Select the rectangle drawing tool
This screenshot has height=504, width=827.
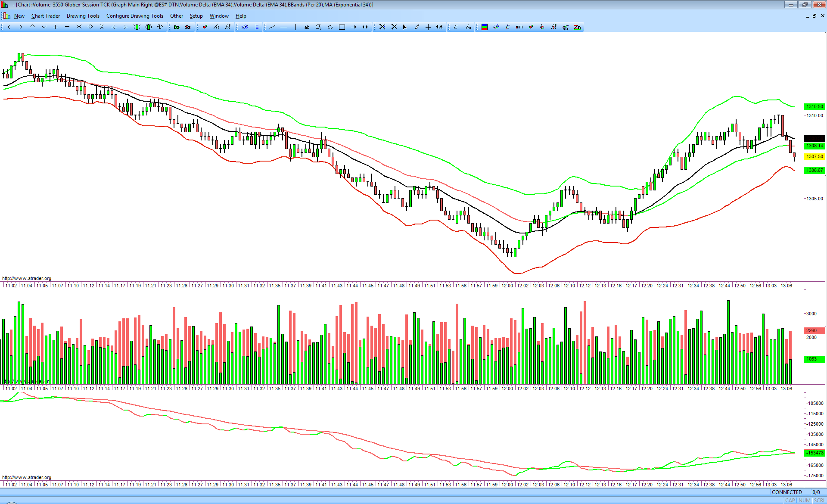click(342, 27)
